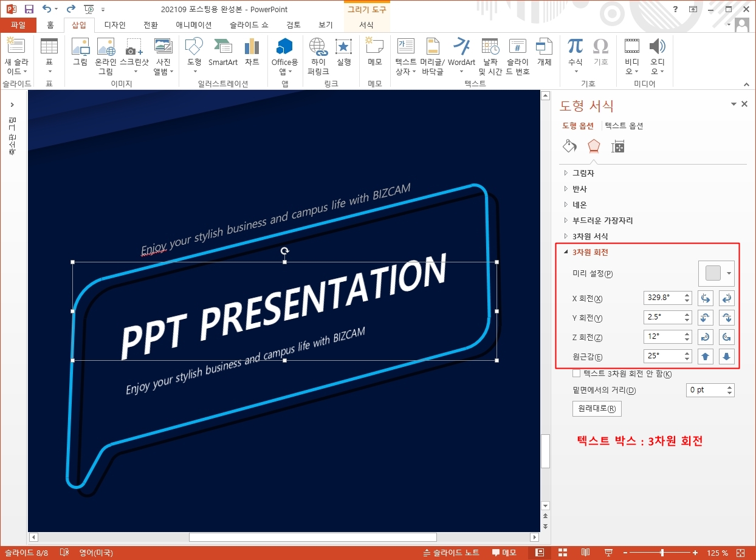Viewport: 756px width, 560px height.
Task: Open the Photo Album tool
Action: point(163,56)
